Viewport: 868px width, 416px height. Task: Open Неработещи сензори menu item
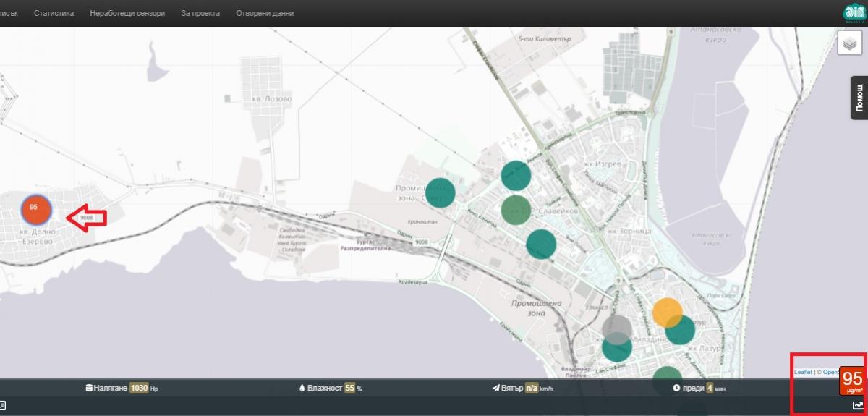127,13
